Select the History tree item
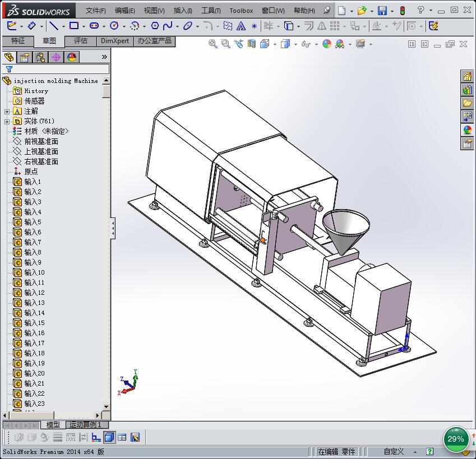476x459 pixels. pos(36,91)
